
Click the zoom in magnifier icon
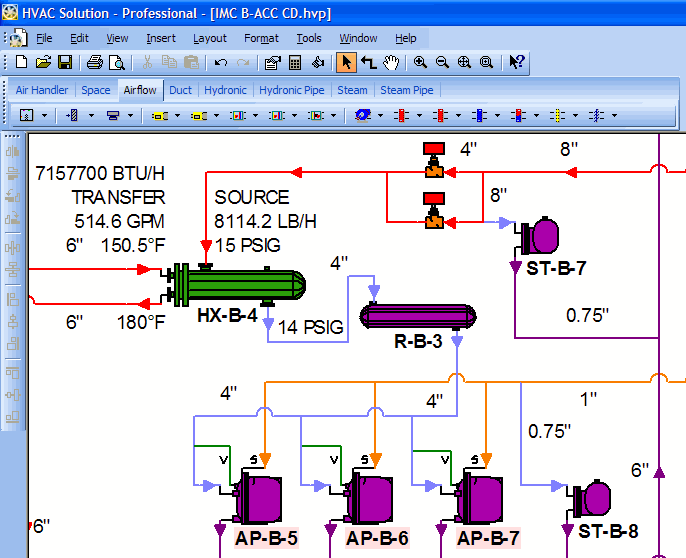(x=421, y=62)
